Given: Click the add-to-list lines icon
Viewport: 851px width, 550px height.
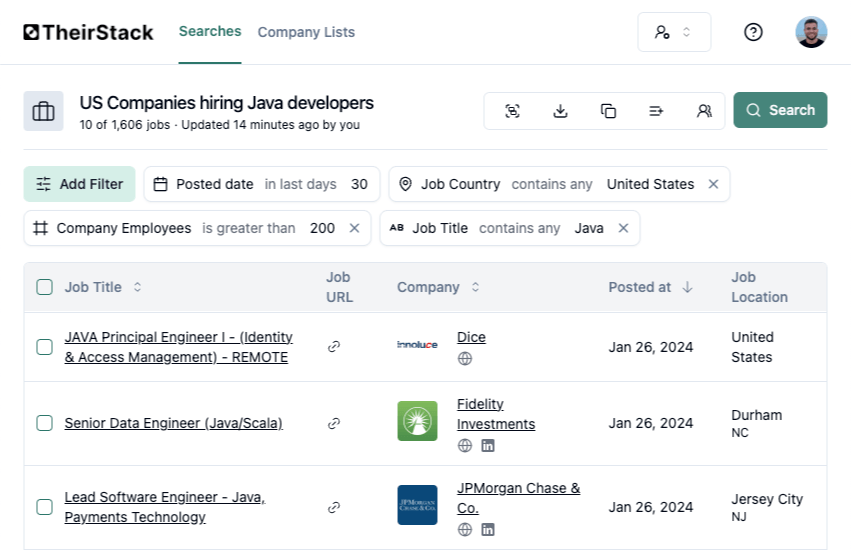Looking at the screenshot, I should 656,111.
